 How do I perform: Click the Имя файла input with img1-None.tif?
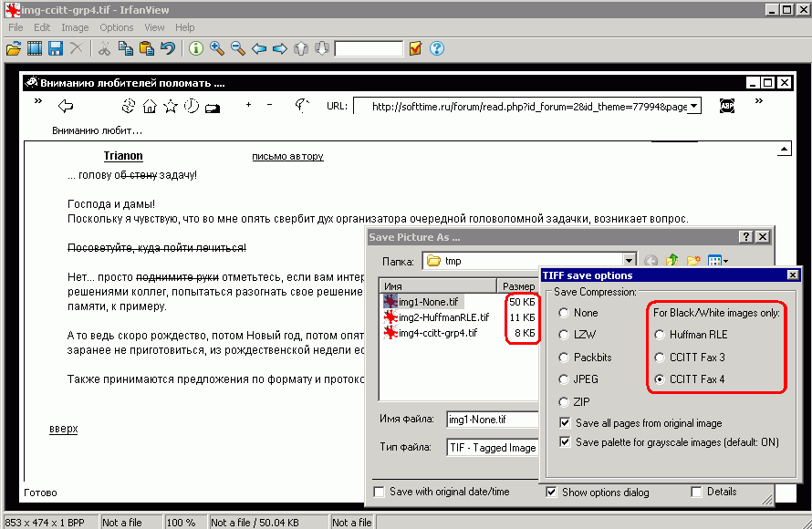(x=493, y=420)
